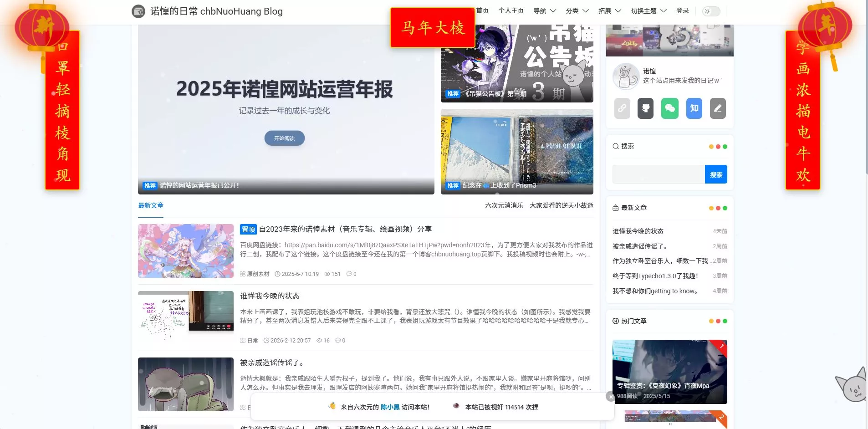
Task: Click the pencil edit icon in profile card
Action: [718, 108]
